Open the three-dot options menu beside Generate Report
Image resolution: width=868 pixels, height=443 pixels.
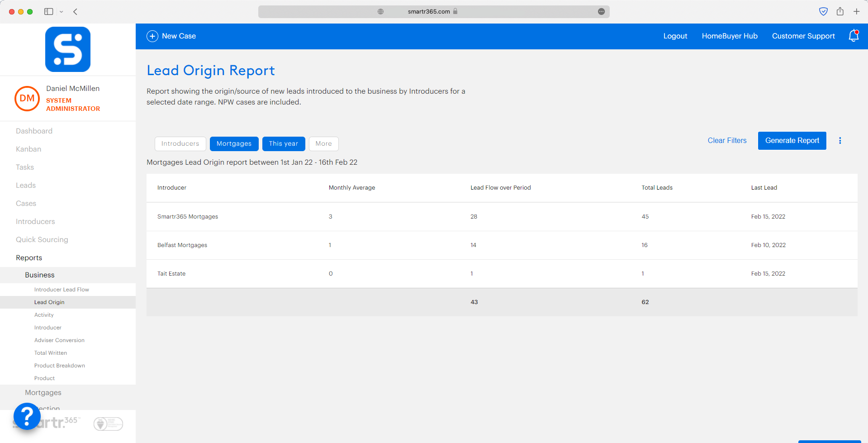coord(840,141)
